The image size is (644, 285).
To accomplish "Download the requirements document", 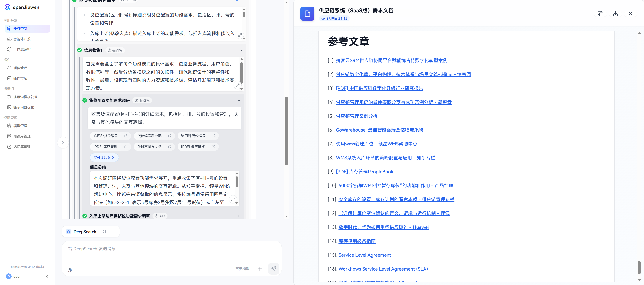I will [615, 14].
